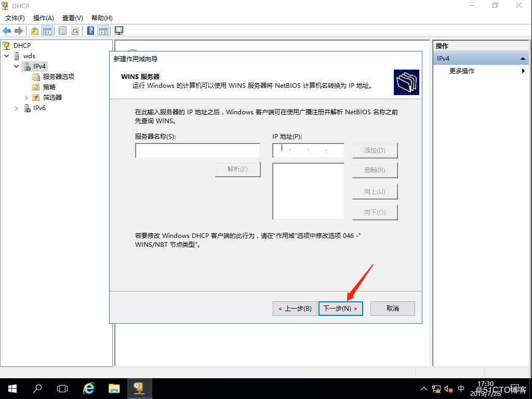This screenshot has width=532, height=399.
Task: Open the 操作(A) menu
Action: click(44, 18)
